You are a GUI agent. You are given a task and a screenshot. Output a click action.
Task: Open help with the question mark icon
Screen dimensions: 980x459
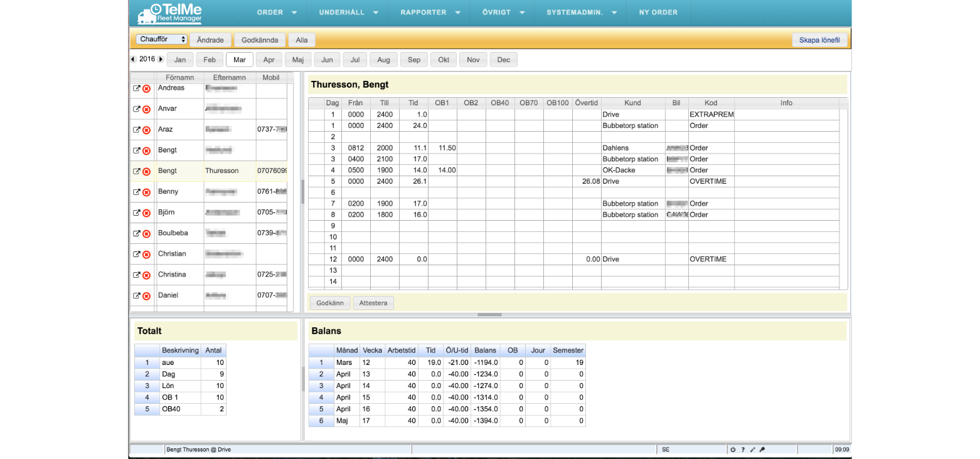[743, 450]
